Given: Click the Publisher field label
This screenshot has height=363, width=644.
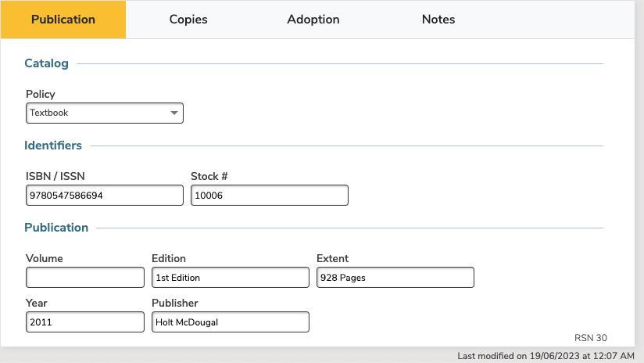Looking at the screenshot, I should point(175,303).
